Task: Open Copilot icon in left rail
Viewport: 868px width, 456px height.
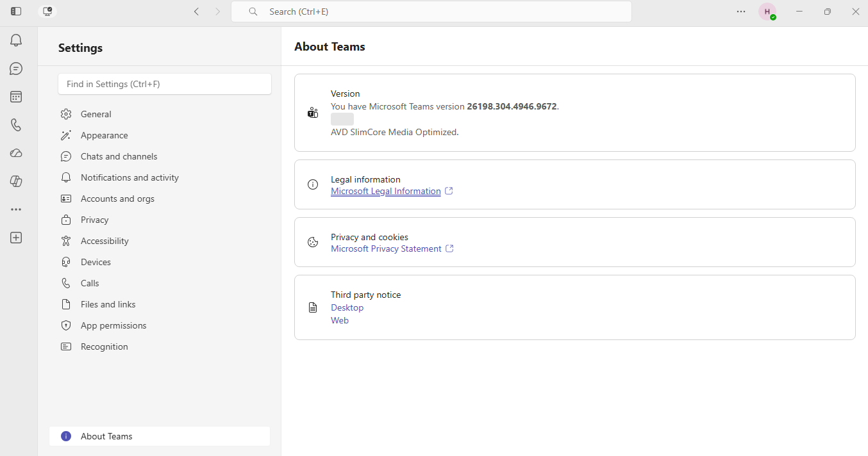Action: pos(16,181)
